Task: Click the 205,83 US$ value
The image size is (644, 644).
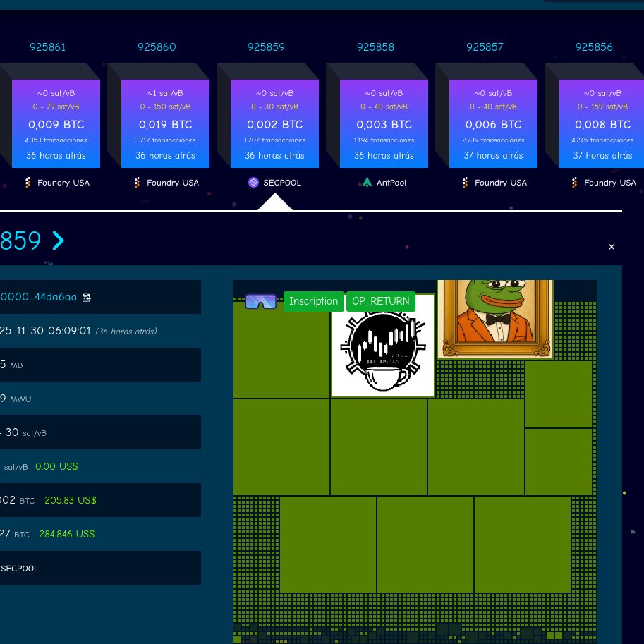Action: pos(71,500)
